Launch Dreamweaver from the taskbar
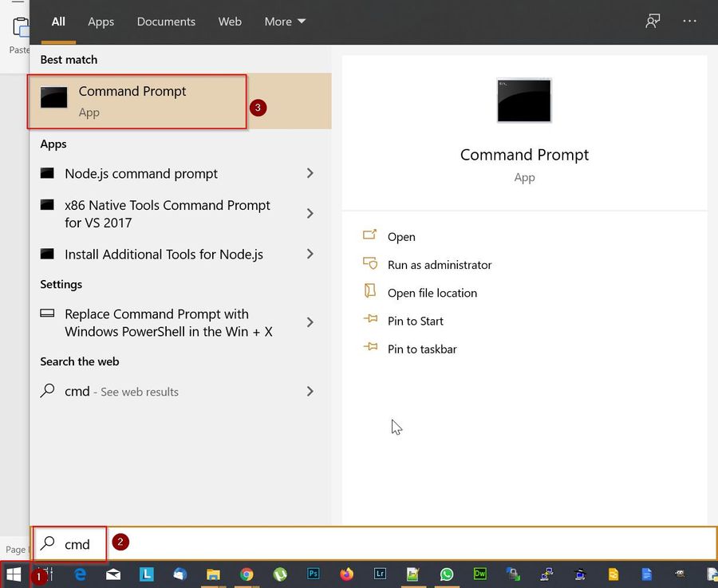Screen dimensions: 718x588 tap(480, 574)
